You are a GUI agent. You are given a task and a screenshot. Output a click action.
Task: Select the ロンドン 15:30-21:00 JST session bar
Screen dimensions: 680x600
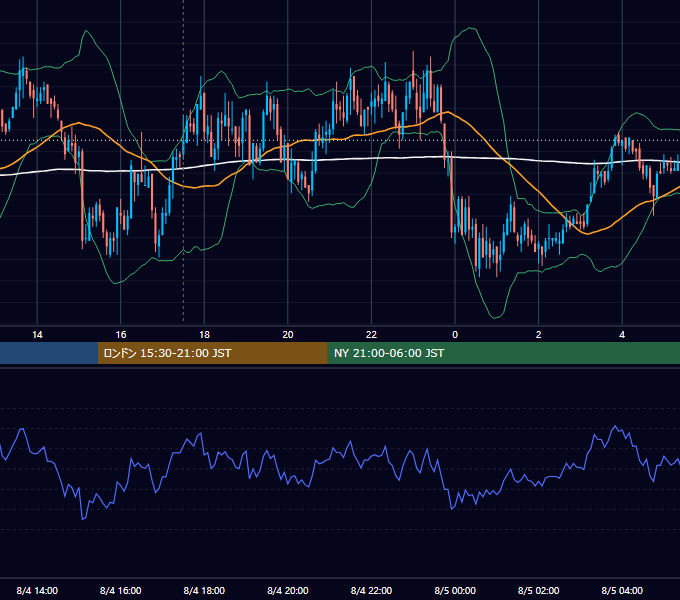tap(212, 353)
